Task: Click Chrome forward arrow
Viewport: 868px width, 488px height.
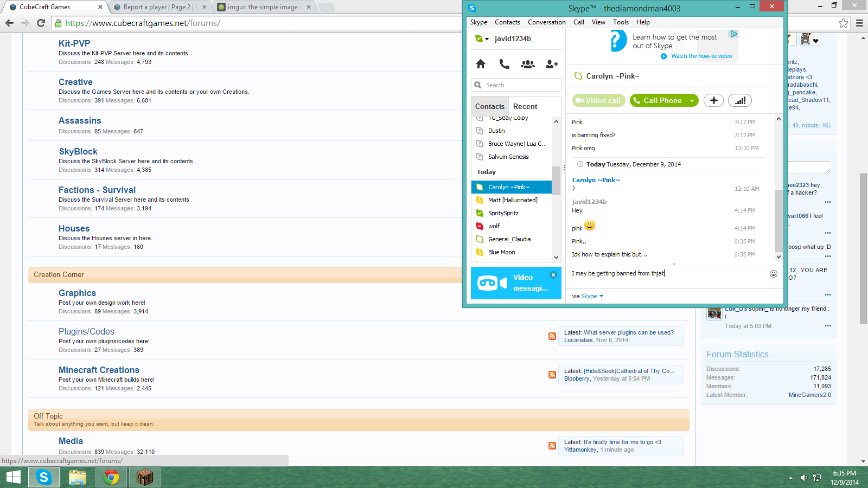Action: coord(25,23)
